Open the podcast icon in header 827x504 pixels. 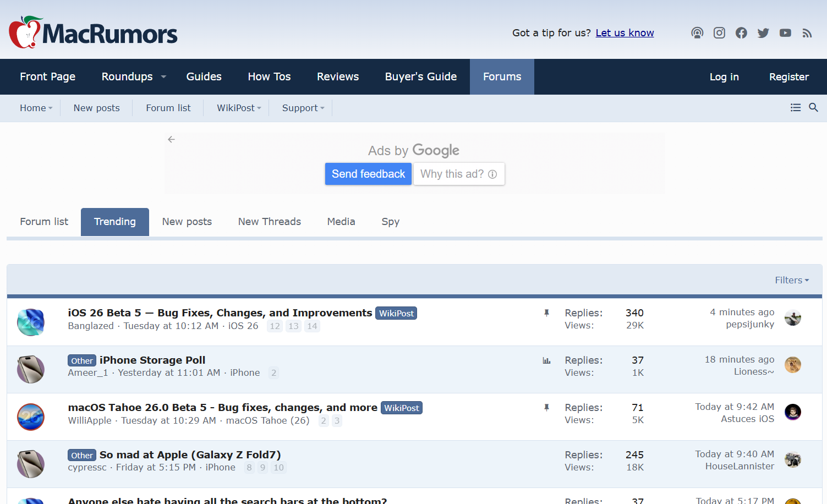[x=697, y=33]
